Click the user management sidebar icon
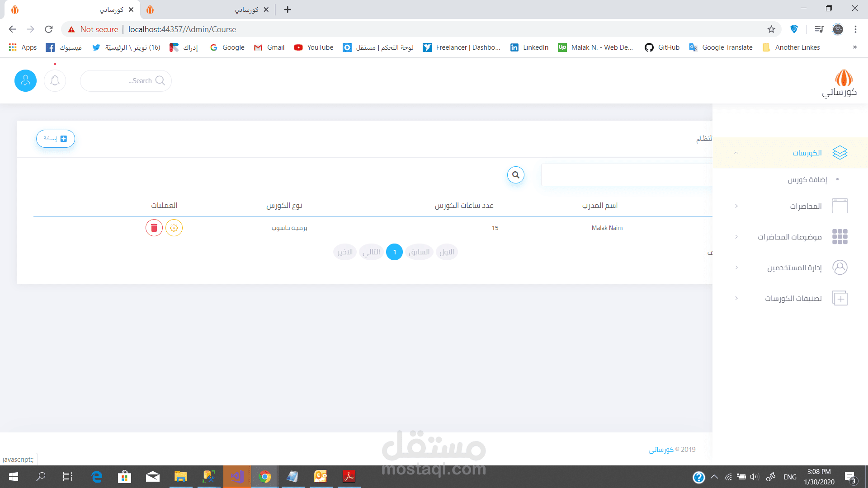 840,267
